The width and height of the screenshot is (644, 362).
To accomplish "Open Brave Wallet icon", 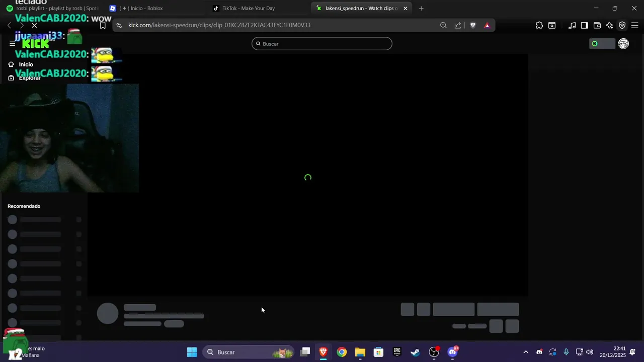I will pos(597,25).
